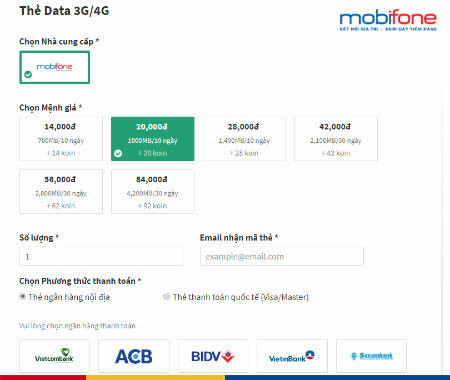Choose the 84,000đ 4,200MB denomination
Screen dimensions: 450x380
[153, 191]
